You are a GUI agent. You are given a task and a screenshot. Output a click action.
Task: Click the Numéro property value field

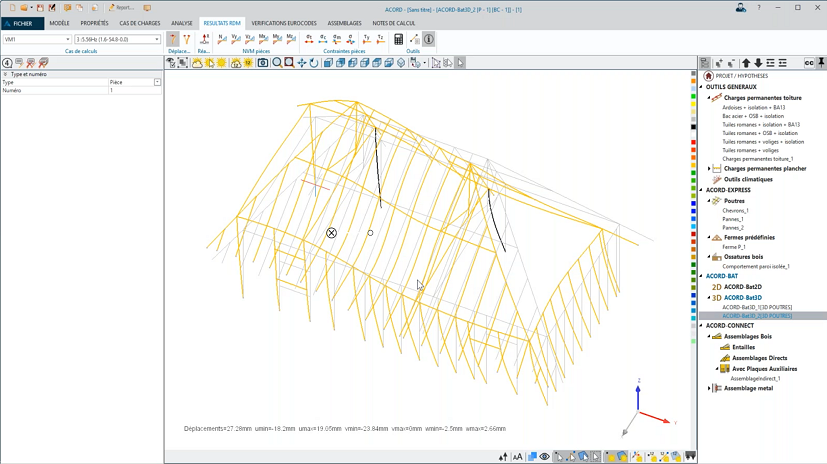pyautogui.click(x=134, y=90)
